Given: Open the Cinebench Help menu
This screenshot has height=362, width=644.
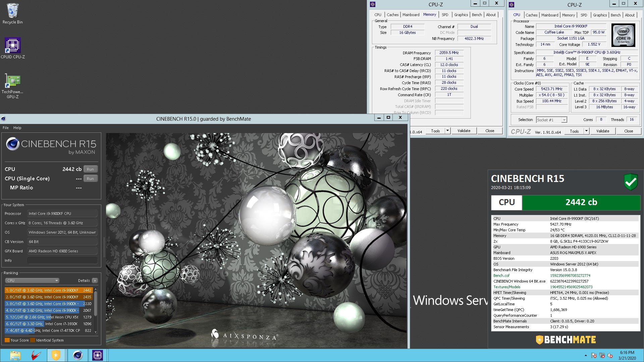Looking at the screenshot, I should 17,128.
